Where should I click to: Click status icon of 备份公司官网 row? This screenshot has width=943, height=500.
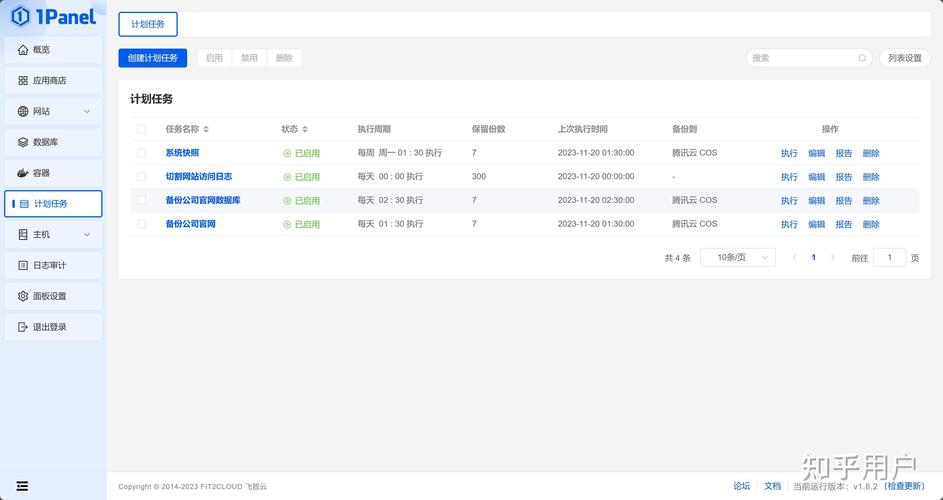[287, 224]
